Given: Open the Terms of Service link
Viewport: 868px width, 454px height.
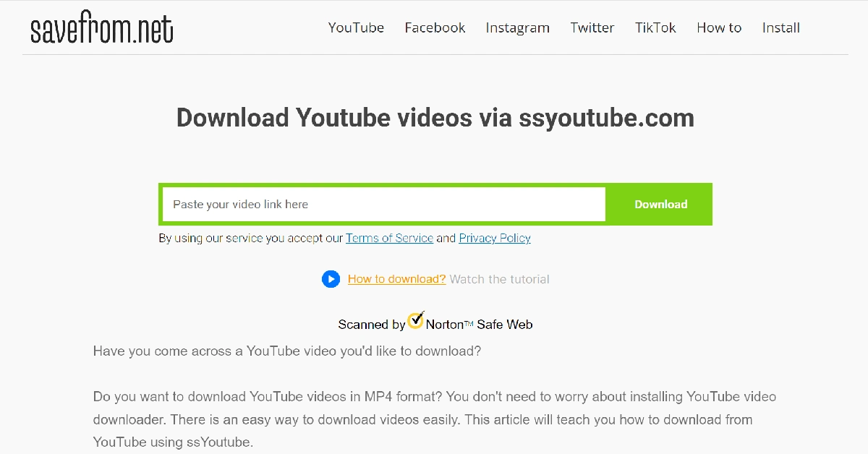Looking at the screenshot, I should pyautogui.click(x=389, y=238).
